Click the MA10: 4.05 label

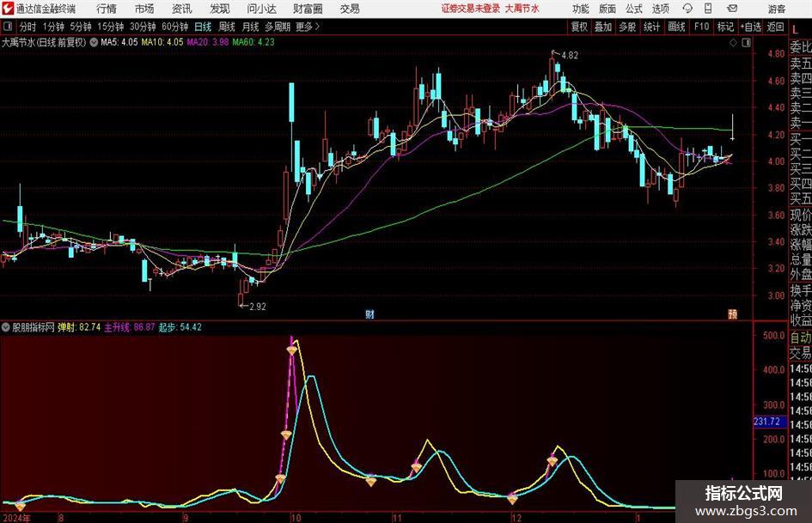(x=162, y=42)
